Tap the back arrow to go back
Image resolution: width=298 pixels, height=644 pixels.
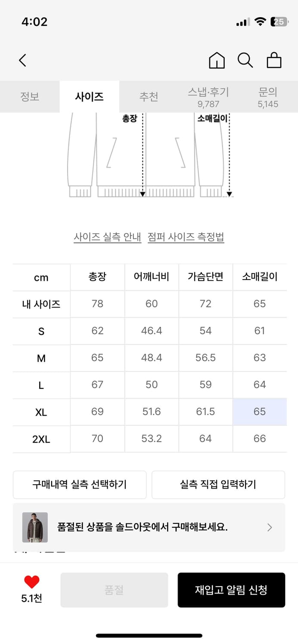[x=23, y=60]
